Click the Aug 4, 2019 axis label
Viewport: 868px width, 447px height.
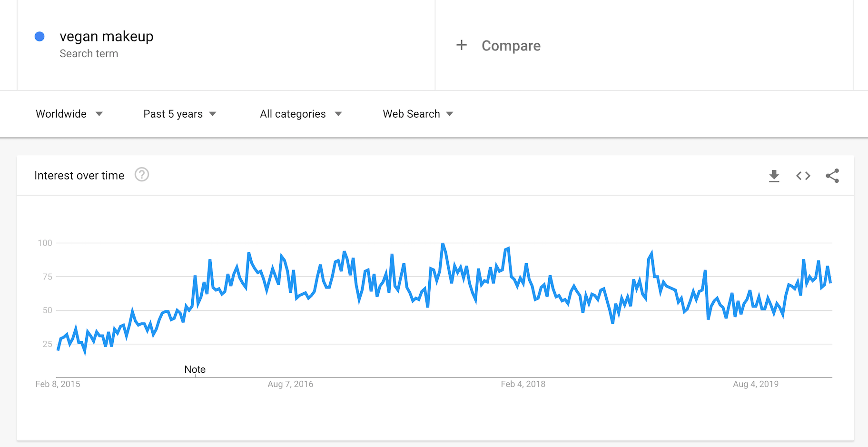(756, 384)
